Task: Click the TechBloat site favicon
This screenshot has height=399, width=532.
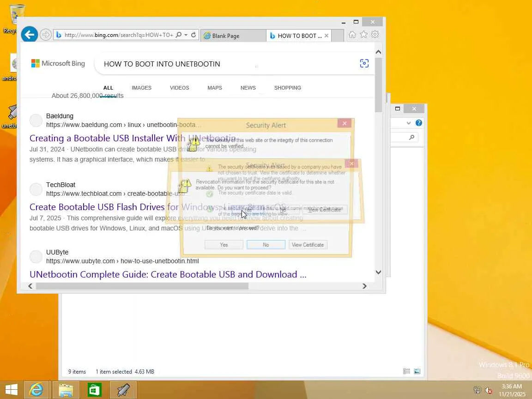Action: (36, 189)
